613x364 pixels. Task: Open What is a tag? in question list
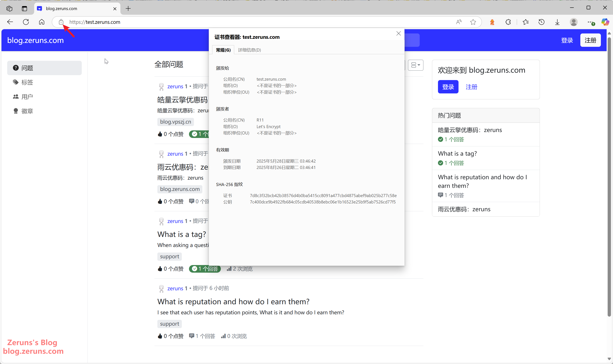182,234
